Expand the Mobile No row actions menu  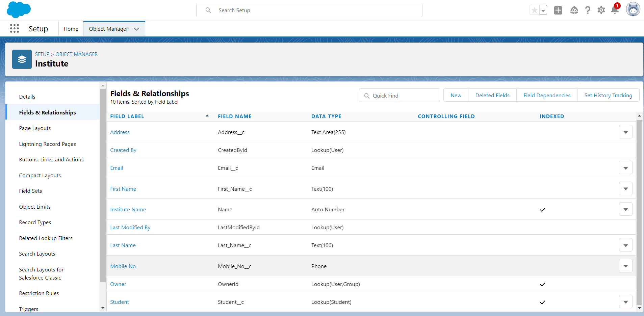click(625, 266)
